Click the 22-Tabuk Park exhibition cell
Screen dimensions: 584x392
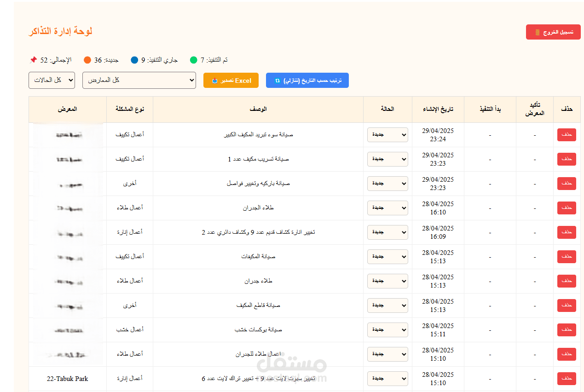click(x=68, y=379)
